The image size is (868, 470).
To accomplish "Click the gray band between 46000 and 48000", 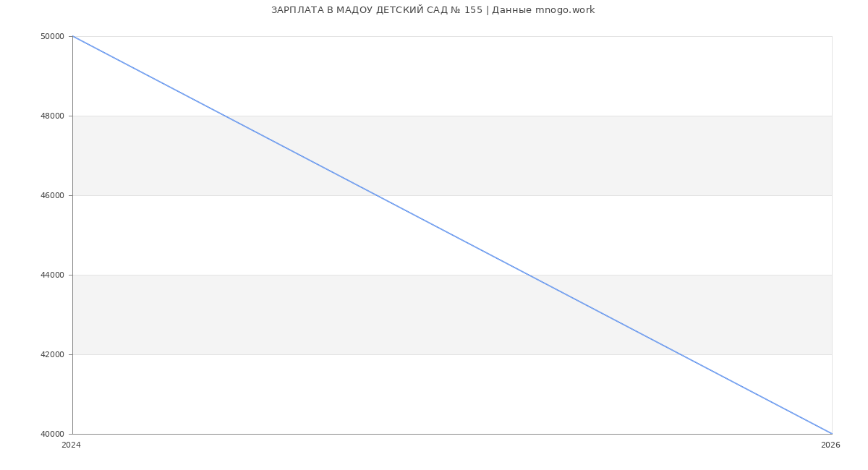I will (x=579, y=155).
